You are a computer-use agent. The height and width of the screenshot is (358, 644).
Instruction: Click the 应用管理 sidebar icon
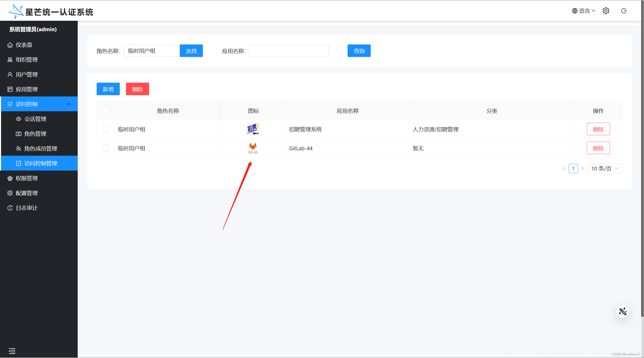10,89
